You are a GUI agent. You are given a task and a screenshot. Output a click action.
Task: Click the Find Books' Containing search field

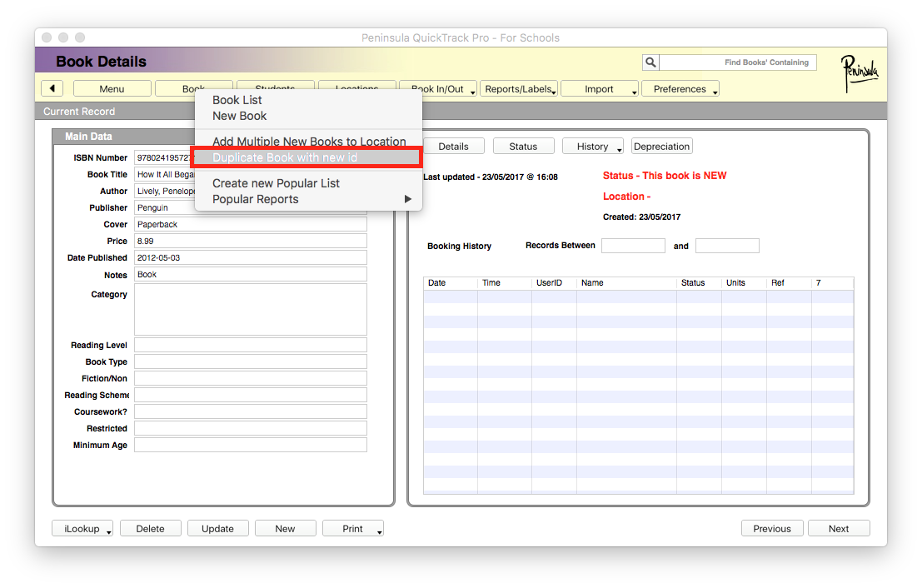click(x=738, y=62)
